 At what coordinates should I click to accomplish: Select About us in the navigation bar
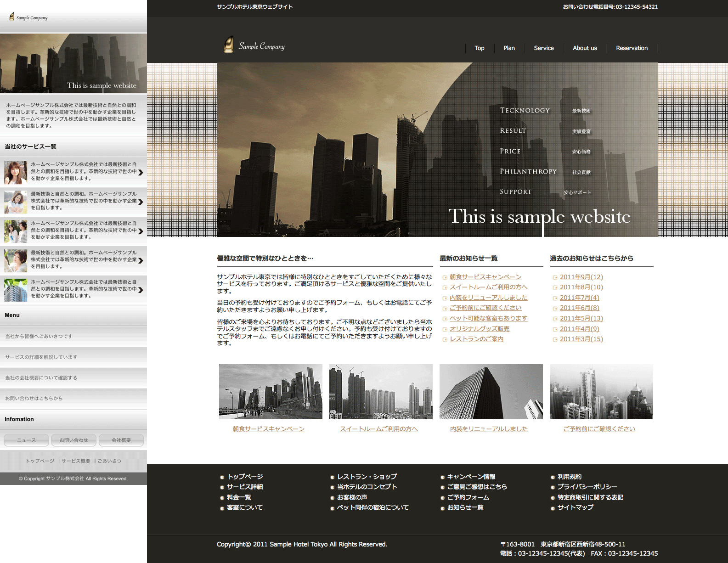click(x=585, y=48)
